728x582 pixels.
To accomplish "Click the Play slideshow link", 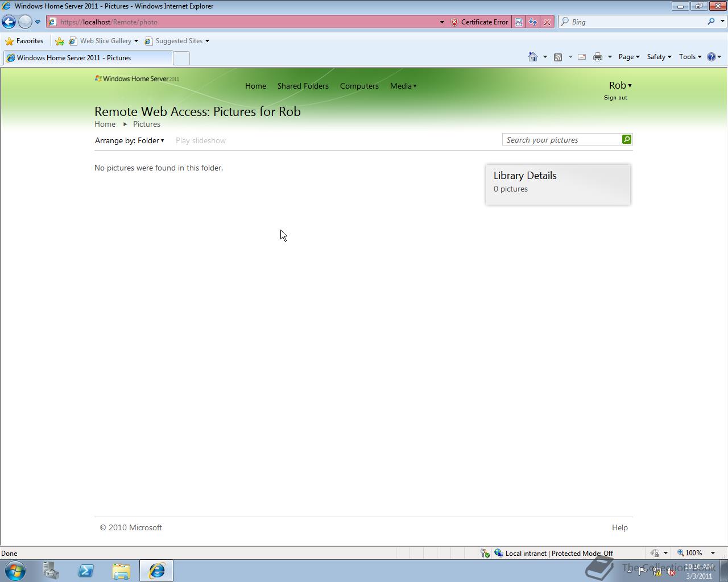I will point(201,140).
